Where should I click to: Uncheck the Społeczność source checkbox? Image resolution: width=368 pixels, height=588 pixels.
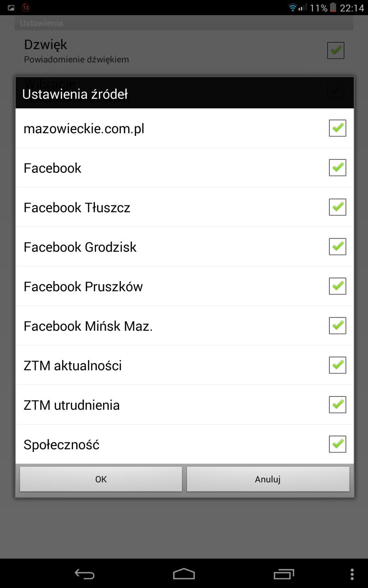[337, 444]
